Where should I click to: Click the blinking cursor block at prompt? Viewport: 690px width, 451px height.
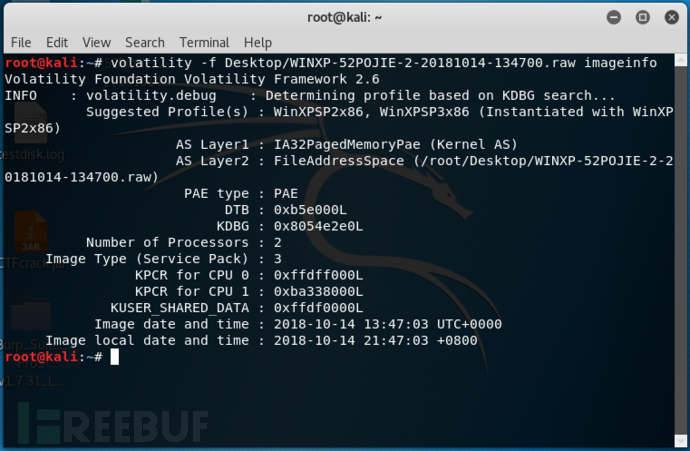point(114,357)
